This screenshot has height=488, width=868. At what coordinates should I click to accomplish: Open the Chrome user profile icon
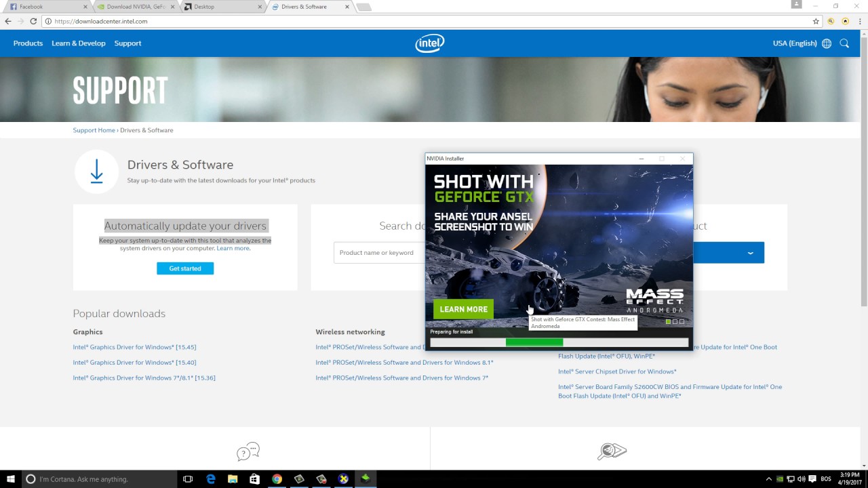click(796, 5)
